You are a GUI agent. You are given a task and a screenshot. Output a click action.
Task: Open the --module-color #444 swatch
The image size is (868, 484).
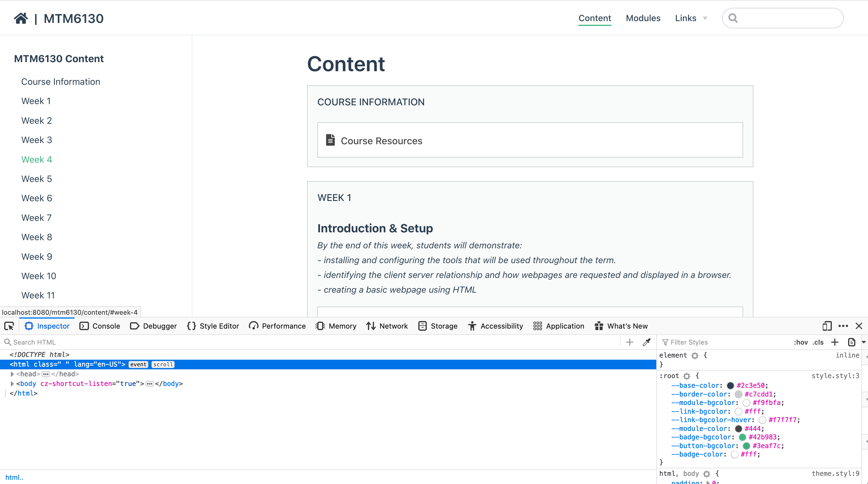point(738,429)
